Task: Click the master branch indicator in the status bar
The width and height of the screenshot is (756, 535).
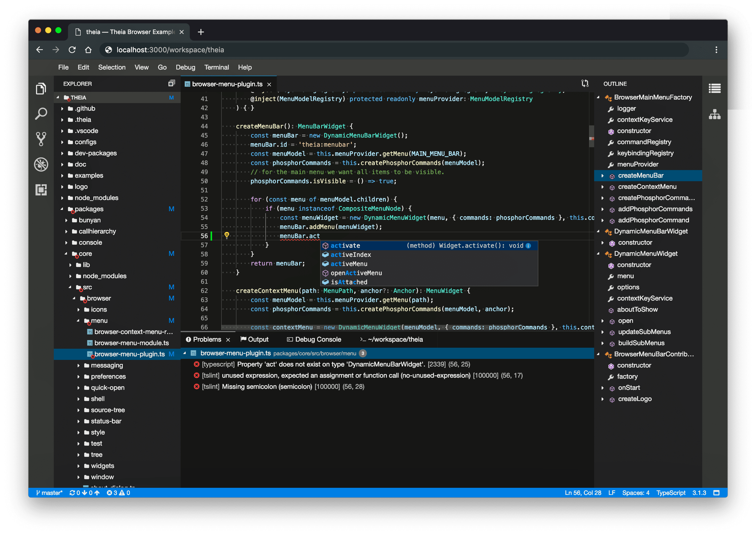Action: point(49,493)
